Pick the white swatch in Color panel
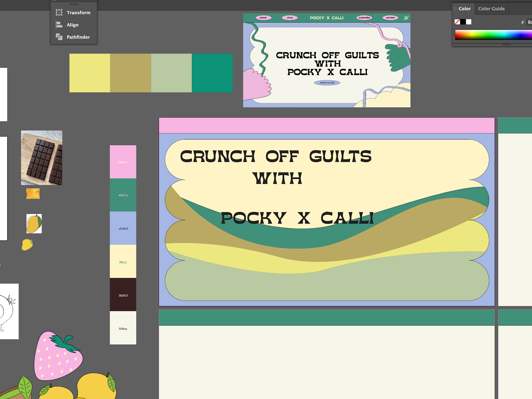This screenshot has height=399, width=532. 469,22
